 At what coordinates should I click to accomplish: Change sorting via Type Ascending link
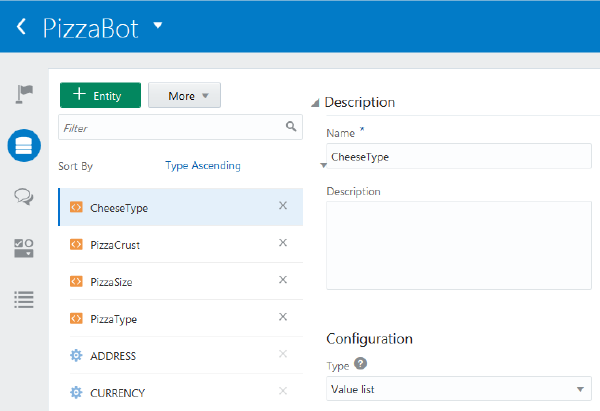coord(202,166)
